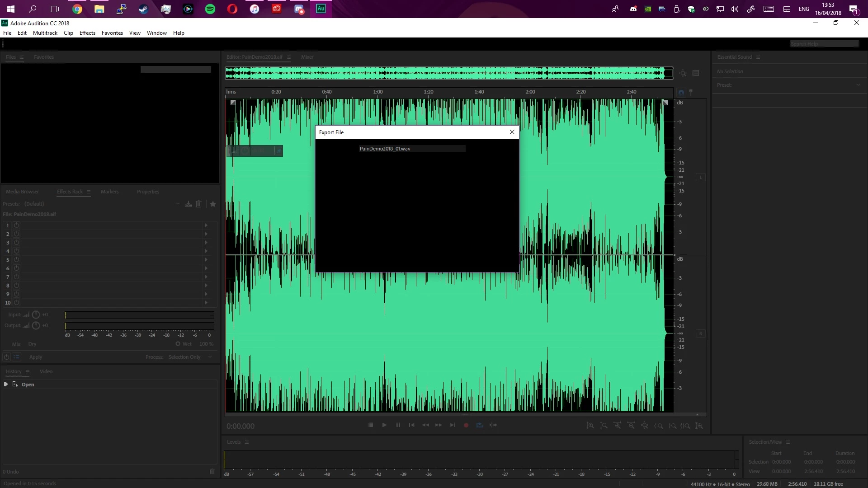Click favorite star in Effects Rack
The image size is (868, 488).
pyautogui.click(x=213, y=204)
